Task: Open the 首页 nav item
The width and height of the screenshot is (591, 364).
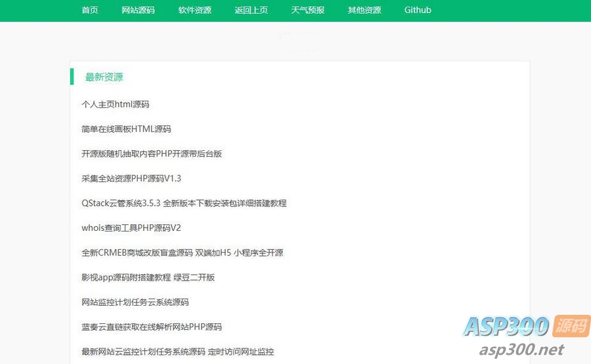Action: [90, 10]
